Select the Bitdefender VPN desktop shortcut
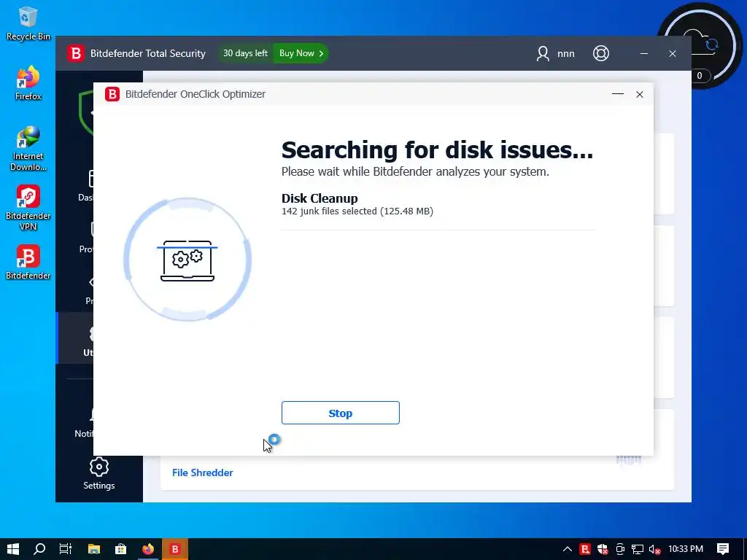Image resolution: width=747 pixels, height=560 pixels. coord(28,208)
